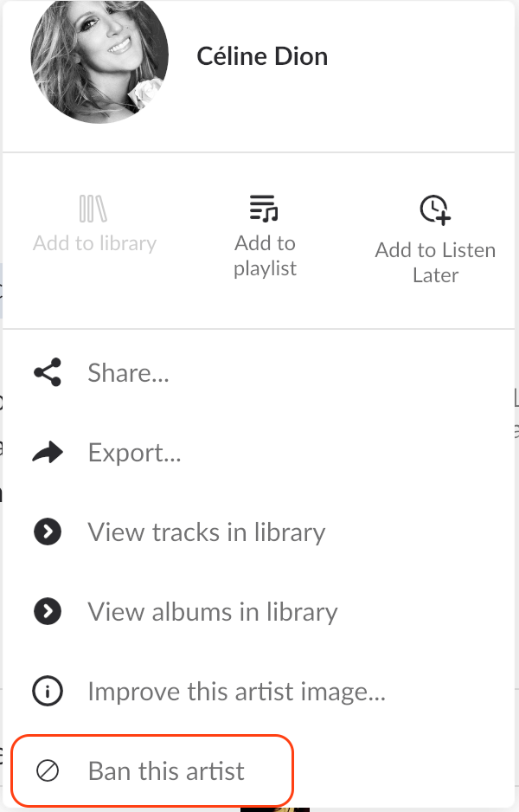
Task: Click the chevron beside View tracks in library
Action: pyautogui.click(x=48, y=532)
